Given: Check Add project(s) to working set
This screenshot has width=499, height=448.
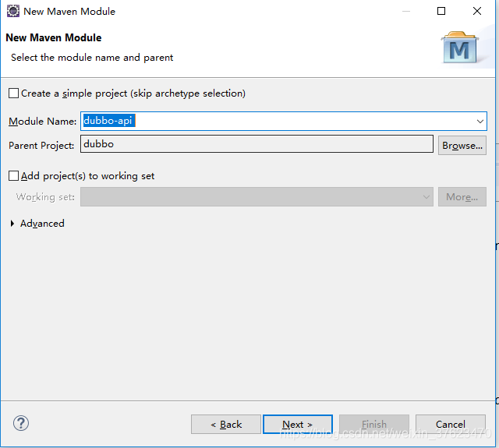Looking at the screenshot, I should coord(13,176).
